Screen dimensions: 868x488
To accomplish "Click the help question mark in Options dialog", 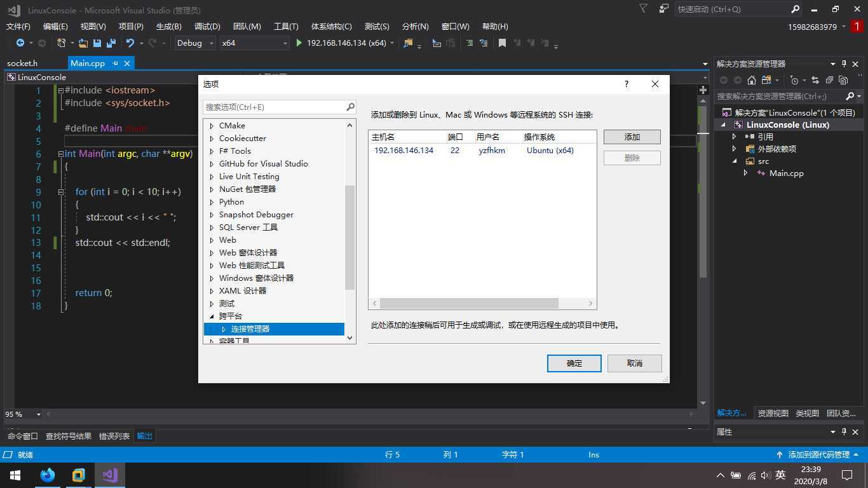I will (x=627, y=84).
